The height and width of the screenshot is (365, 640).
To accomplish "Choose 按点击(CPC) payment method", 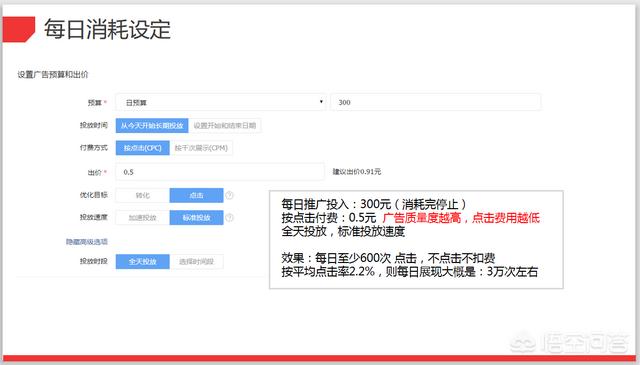I will coord(142,148).
